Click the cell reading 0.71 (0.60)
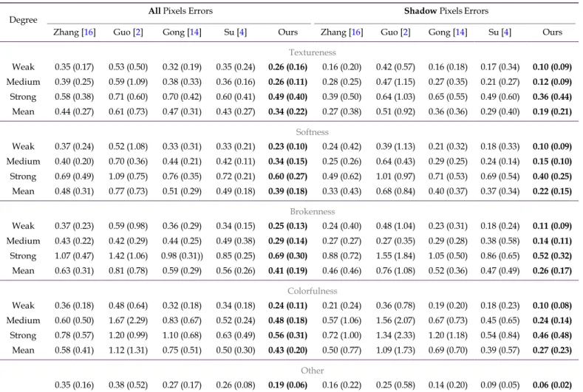Viewport: 583px width, 392px height. [x=128, y=97]
